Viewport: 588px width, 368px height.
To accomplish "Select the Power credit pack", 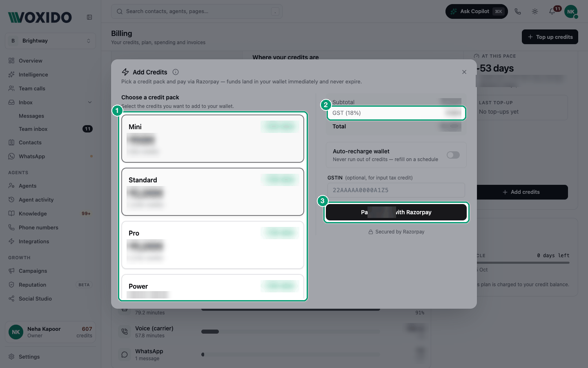I will 213,287.
